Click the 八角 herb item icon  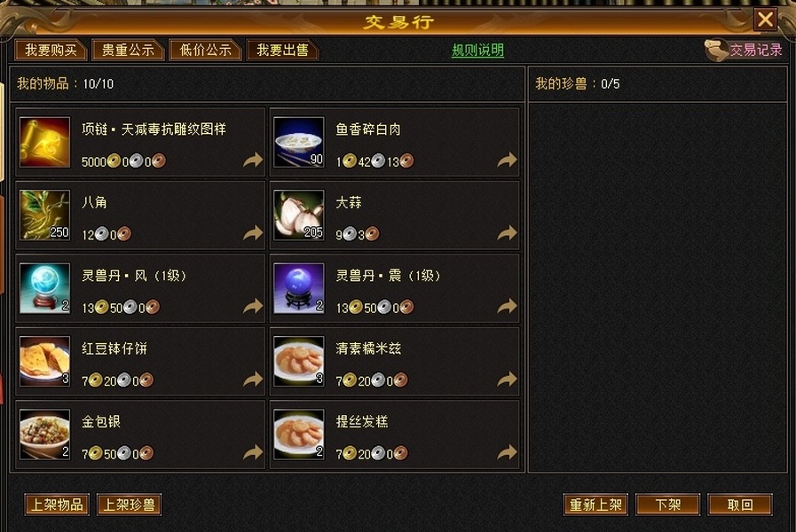[44, 215]
